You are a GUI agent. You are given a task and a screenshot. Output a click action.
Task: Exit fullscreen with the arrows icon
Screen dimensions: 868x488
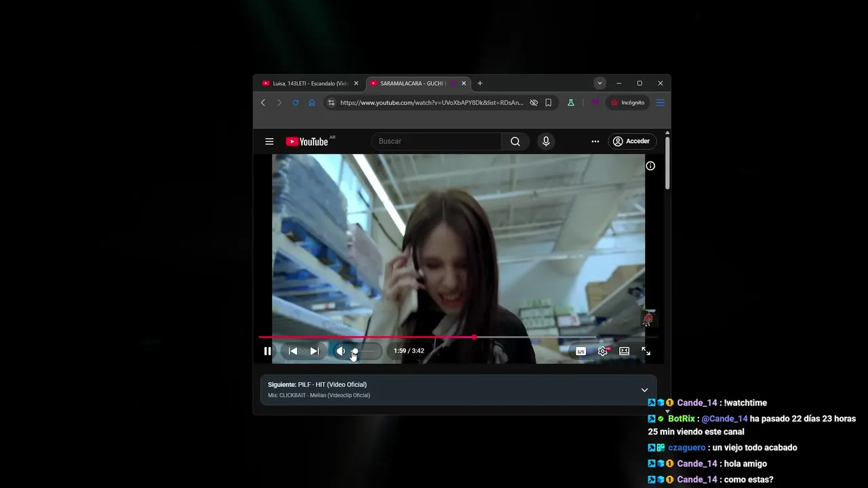pos(646,351)
